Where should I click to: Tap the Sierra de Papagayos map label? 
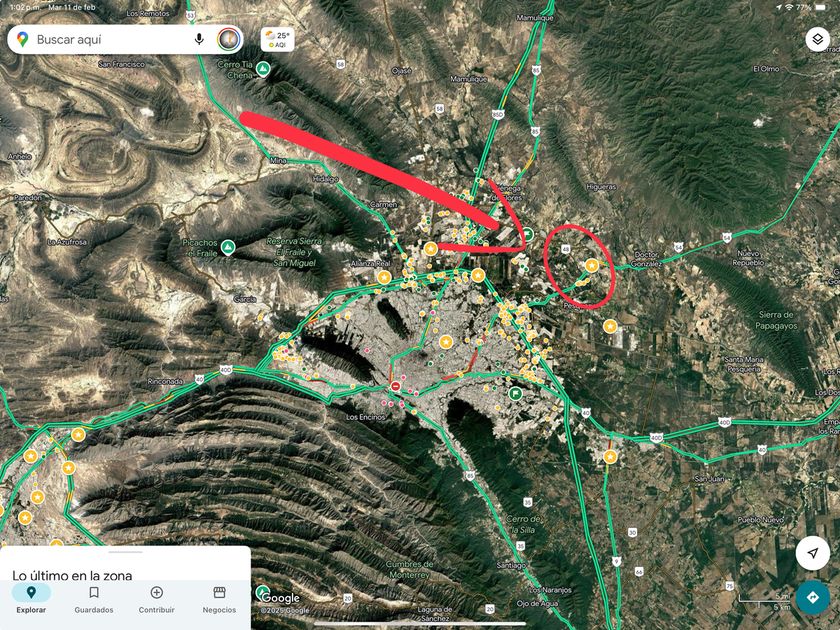776,320
